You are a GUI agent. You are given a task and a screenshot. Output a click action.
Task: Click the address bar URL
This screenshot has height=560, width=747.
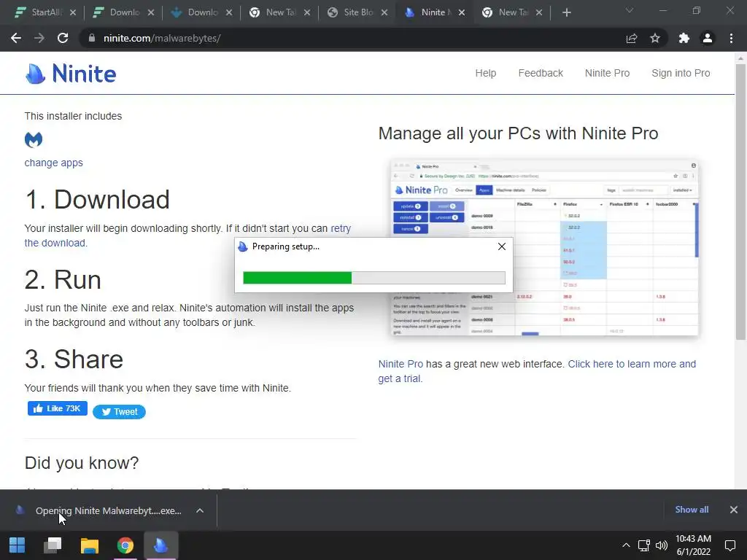click(162, 38)
